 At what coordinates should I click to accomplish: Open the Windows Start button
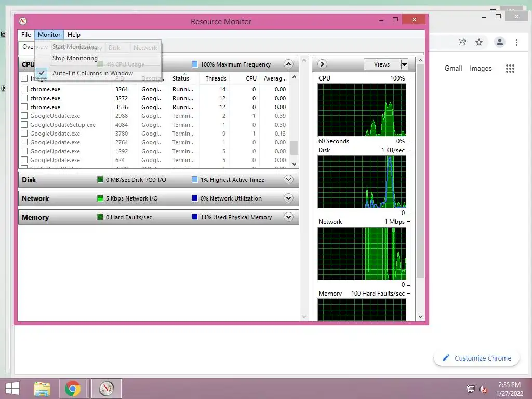tap(12, 389)
